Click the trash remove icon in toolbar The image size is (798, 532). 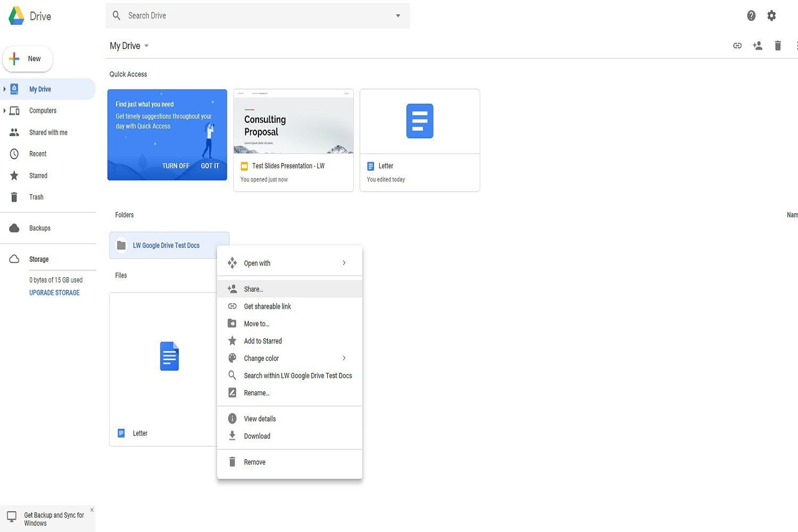pyautogui.click(x=778, y=46)
